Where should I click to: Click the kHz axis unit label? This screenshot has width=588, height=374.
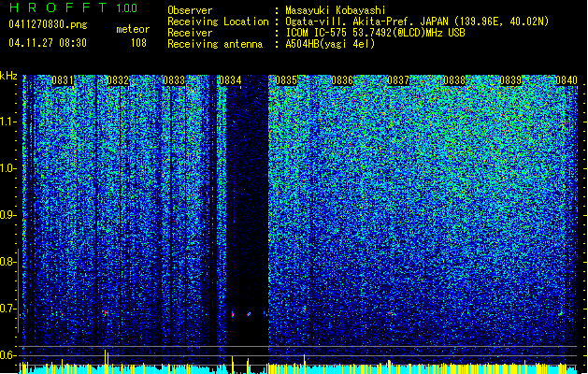8,76
